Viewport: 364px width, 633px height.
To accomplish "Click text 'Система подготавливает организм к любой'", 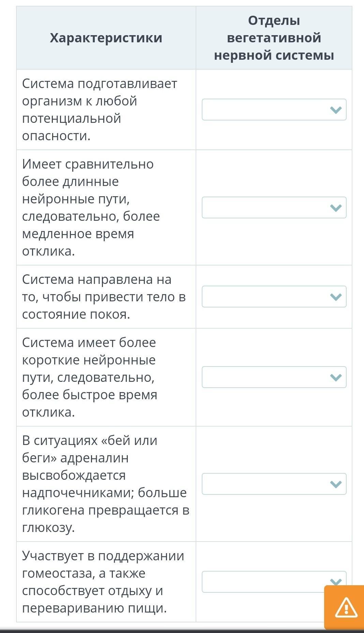I will click(100, 92).
